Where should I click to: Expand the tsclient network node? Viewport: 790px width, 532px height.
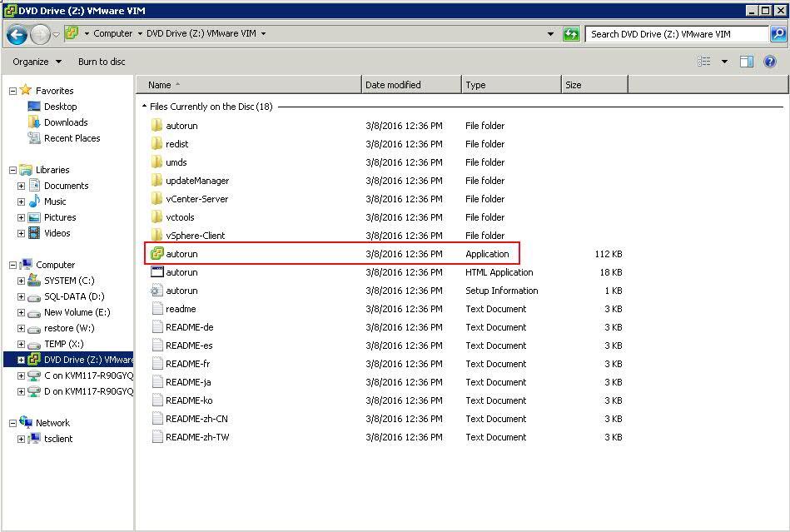coord(21,439)
